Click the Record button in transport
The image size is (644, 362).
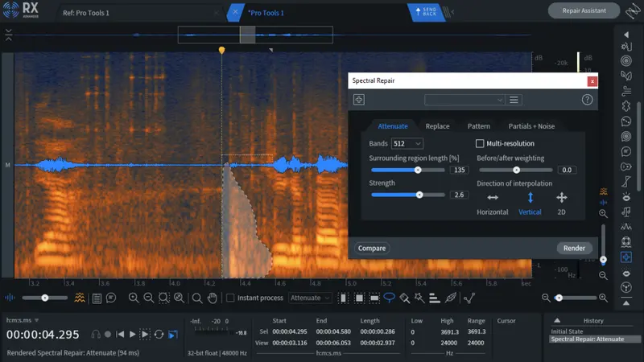[x=108, y=335]
